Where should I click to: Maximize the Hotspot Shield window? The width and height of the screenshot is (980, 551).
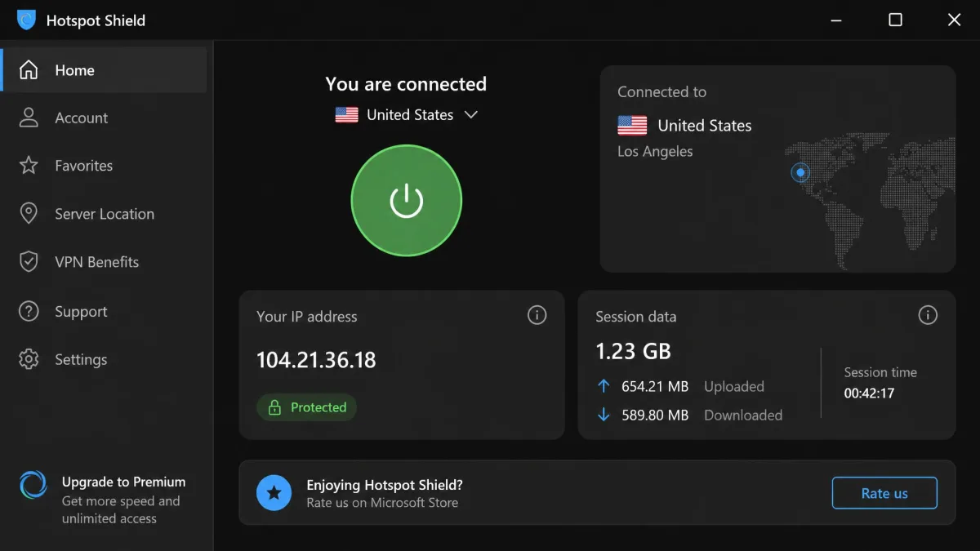click(x=895, y=20)
